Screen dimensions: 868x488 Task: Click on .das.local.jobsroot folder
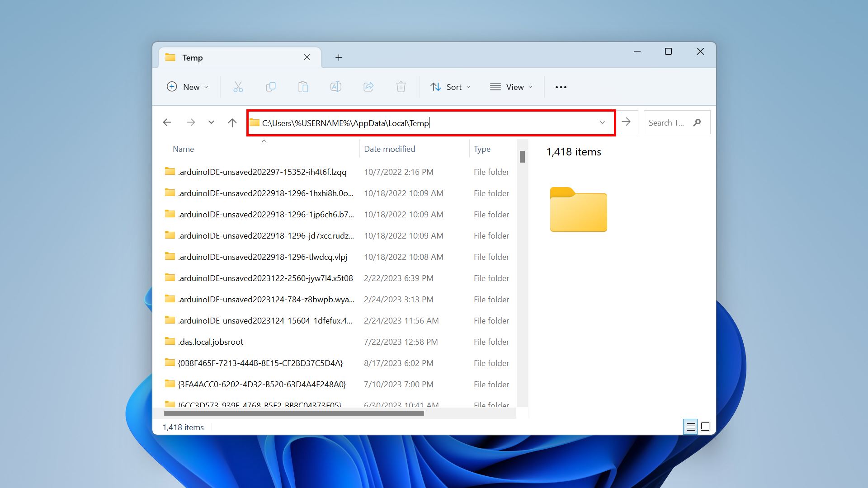coord(211,342)
